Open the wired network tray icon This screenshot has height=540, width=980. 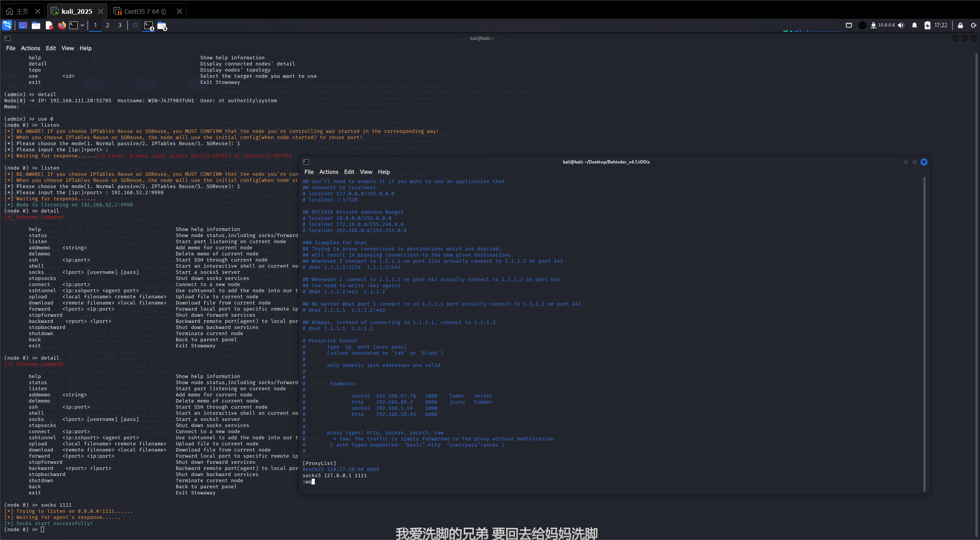(x=849, y=25)
